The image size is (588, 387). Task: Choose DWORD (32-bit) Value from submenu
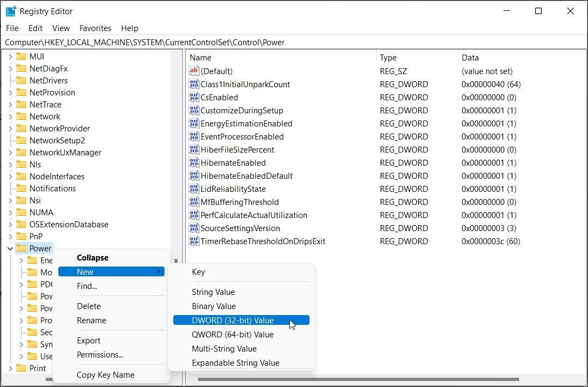[241, 321]
